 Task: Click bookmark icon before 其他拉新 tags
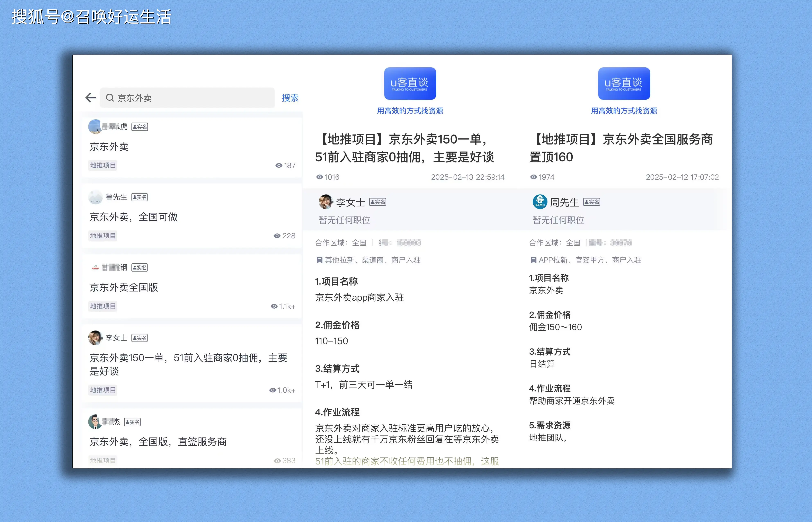click(319, 260)
